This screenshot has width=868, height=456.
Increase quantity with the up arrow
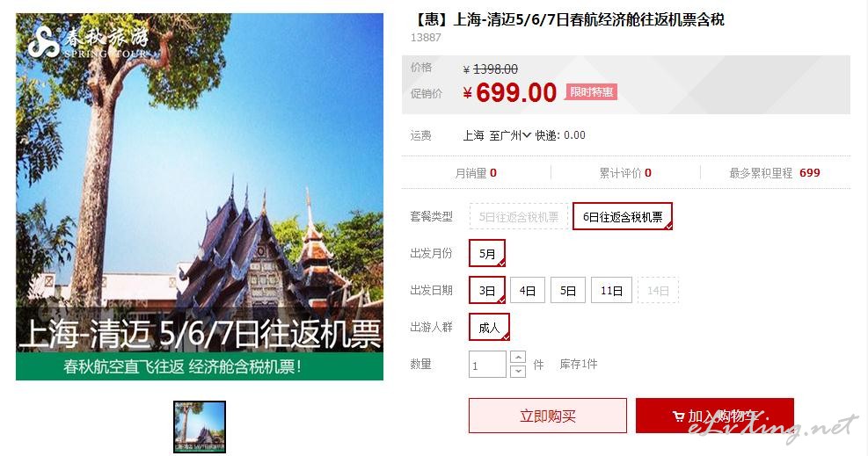518,357
